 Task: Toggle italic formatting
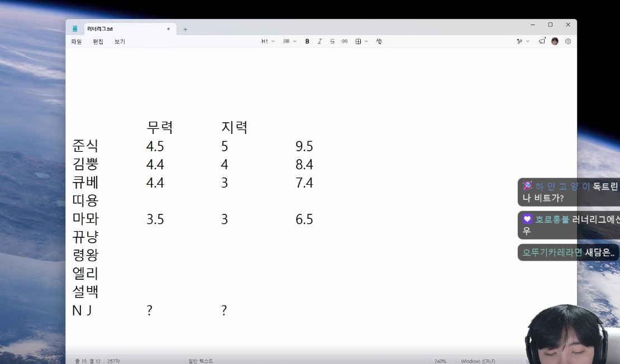[319, 41]
